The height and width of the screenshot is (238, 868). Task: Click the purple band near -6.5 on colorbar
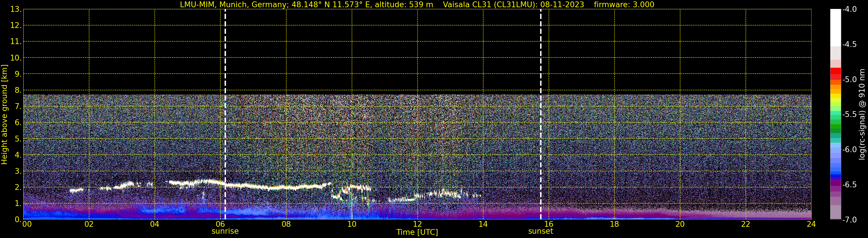835,185
